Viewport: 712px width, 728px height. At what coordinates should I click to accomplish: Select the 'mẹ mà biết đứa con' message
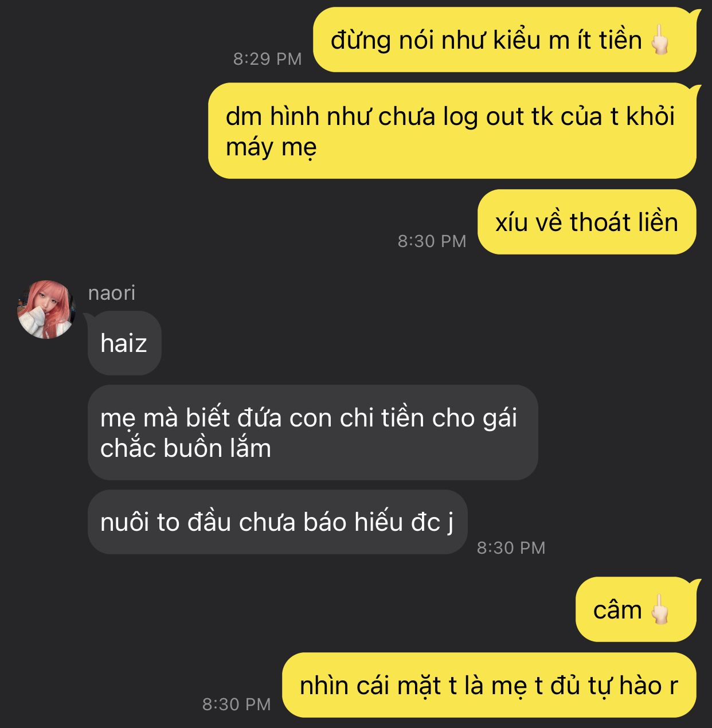click(x=312, y=433)
